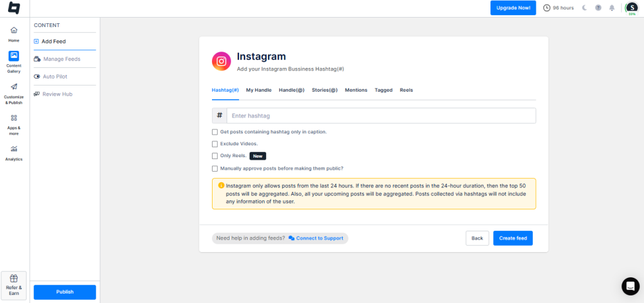
Task: Click the Back button
Action: (477, 238)
